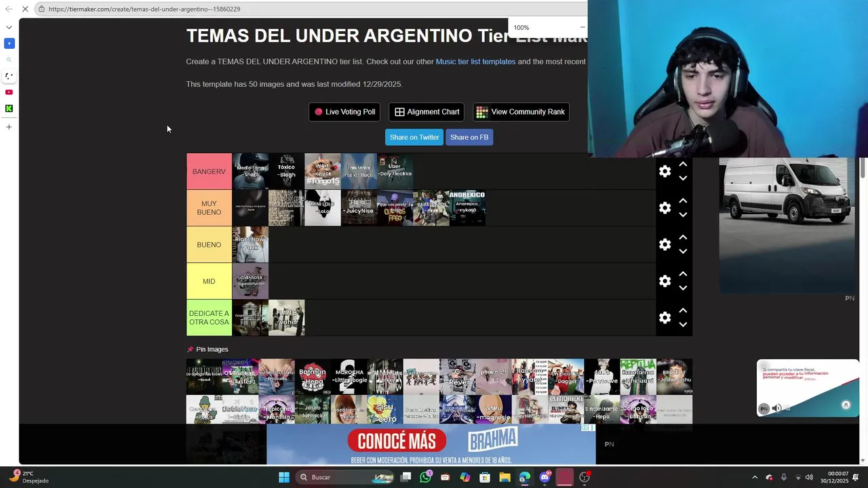
Task: Open the Brahma Conocé Más ad banner
Action: point(431,445)
